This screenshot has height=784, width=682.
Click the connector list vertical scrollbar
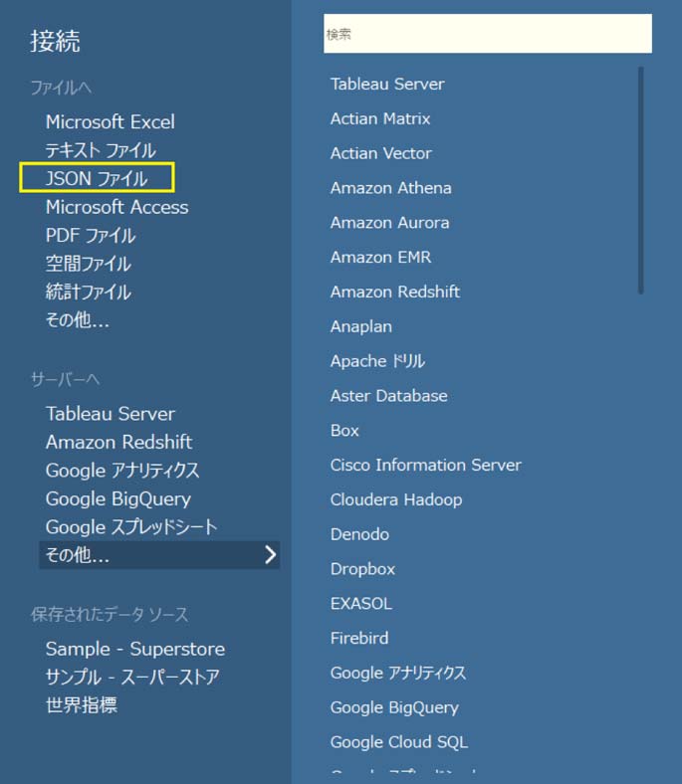[x=640, y=179]
